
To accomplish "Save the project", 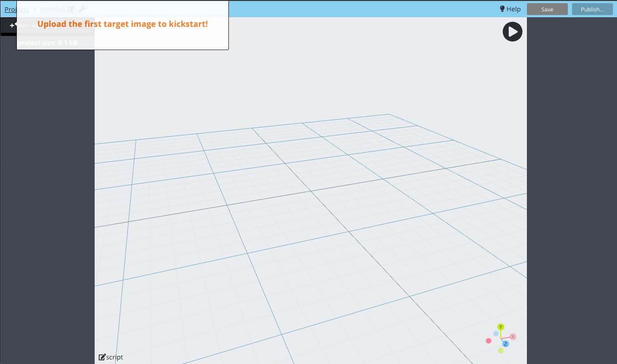I will (x=547, y=9).
